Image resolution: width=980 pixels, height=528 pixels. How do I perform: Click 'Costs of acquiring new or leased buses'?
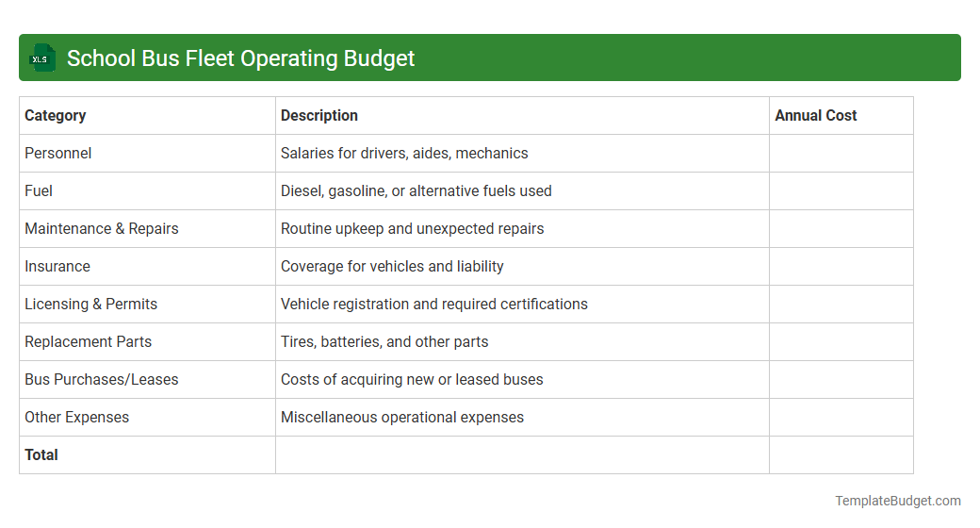(412, 380)
